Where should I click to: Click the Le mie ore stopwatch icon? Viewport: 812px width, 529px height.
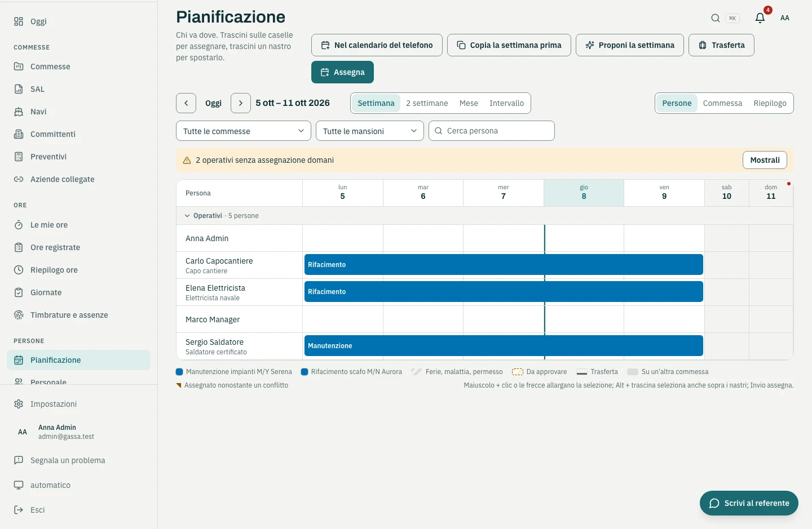click(x=19, y=225)
